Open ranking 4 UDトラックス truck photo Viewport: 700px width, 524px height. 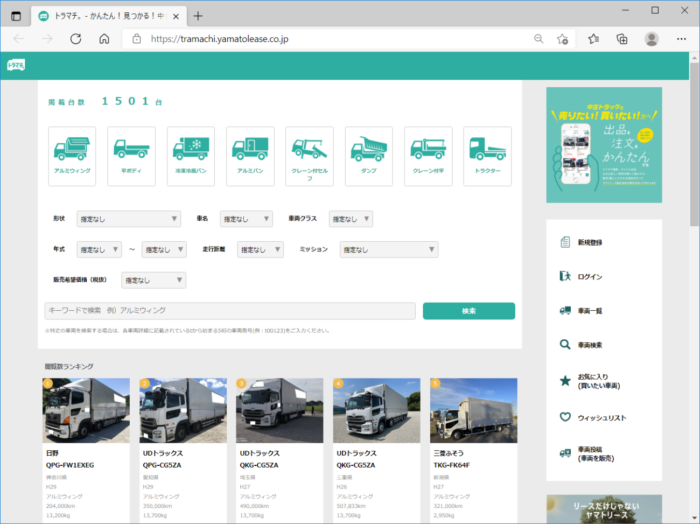tap(376, 411)
